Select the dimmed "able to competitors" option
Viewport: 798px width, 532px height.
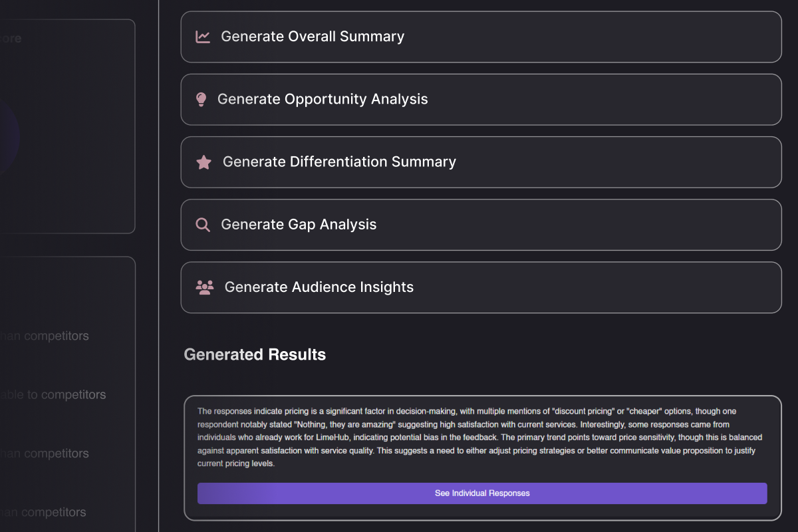point(53,395)
